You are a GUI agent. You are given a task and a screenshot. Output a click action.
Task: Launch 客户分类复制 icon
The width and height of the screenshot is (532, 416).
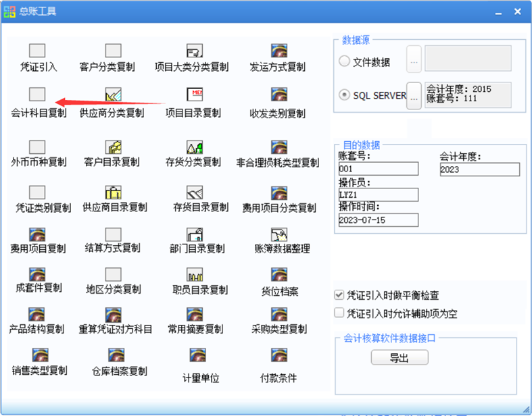click(113, 51)
